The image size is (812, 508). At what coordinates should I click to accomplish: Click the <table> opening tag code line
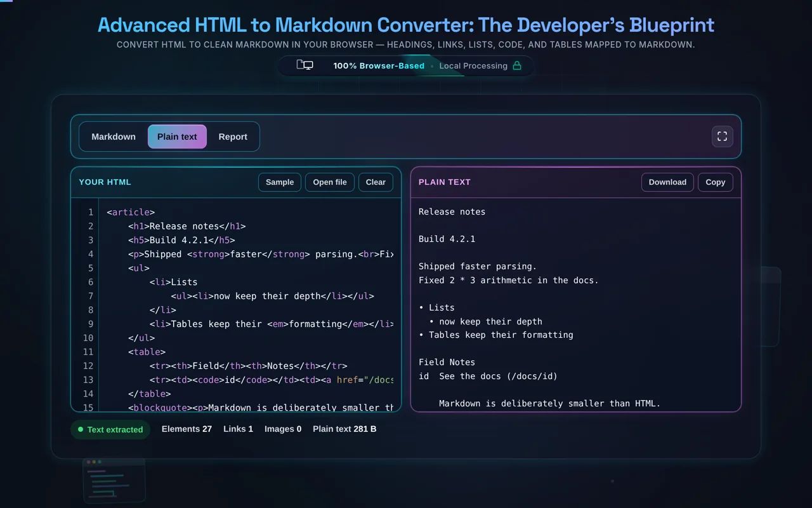147,352
